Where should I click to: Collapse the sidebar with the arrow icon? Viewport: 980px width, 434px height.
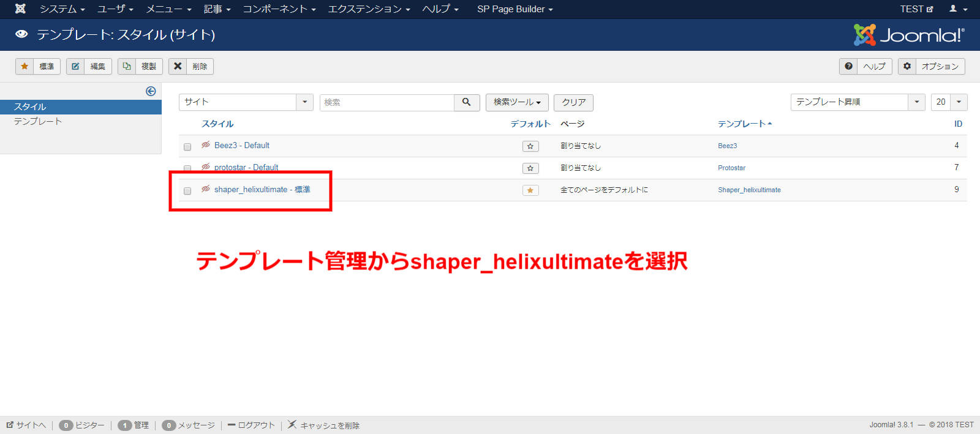tap(151, 91)
